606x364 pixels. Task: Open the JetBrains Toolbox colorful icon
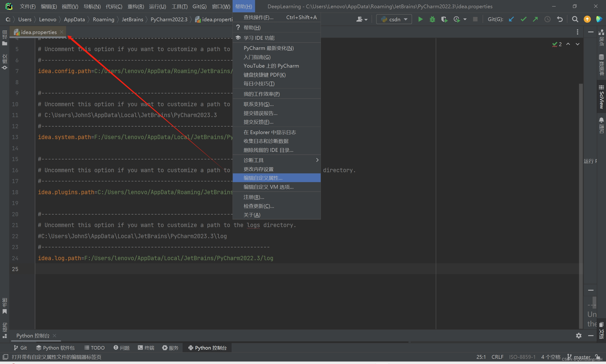(x=599, y=19)
